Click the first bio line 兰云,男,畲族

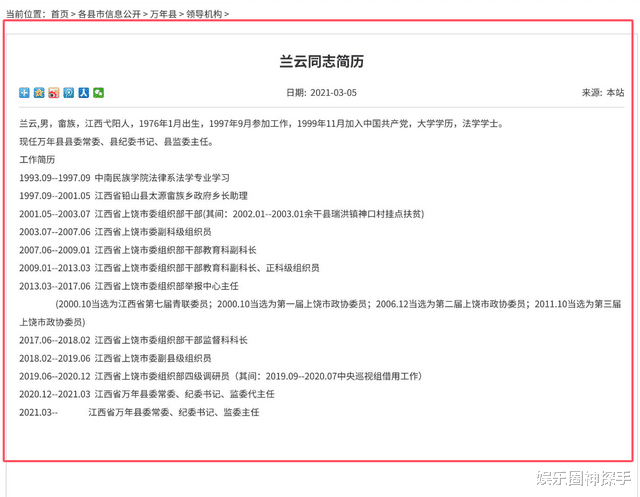tap(262, 123)
